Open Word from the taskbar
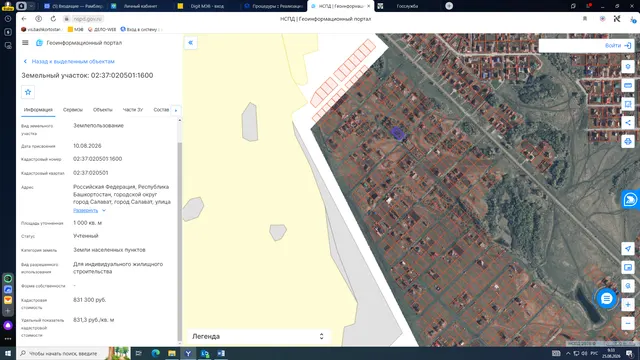 coord(221,353)
